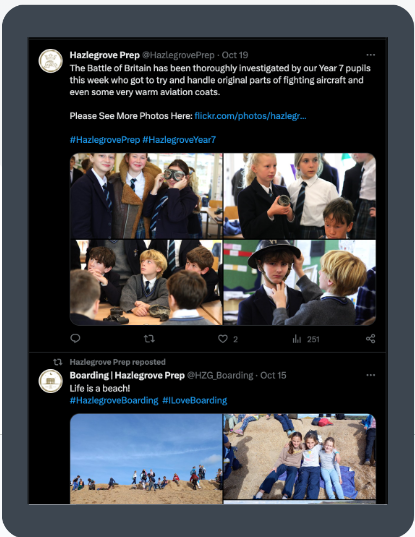
Task: Open Boarding Hazlegrove Prep profile avatar
Action: coord(51,381)
